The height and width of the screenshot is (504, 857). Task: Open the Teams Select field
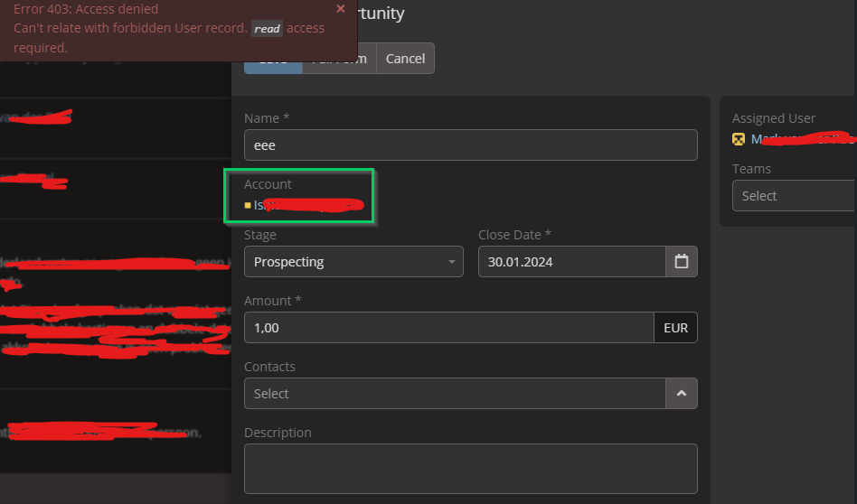coord(794,195)
